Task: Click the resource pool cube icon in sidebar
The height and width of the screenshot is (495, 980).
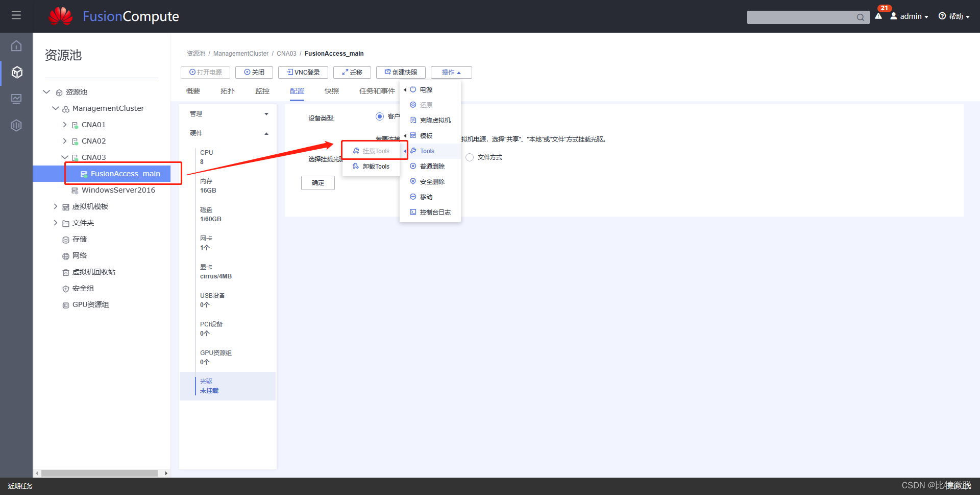Action: 16,72
